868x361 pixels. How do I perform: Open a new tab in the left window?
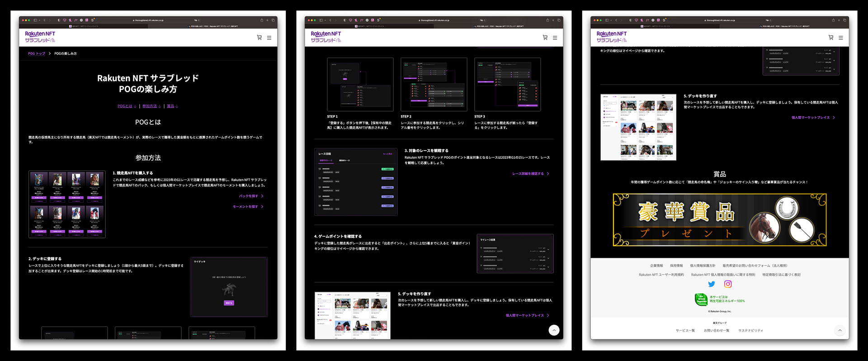(x=267, y=20)
